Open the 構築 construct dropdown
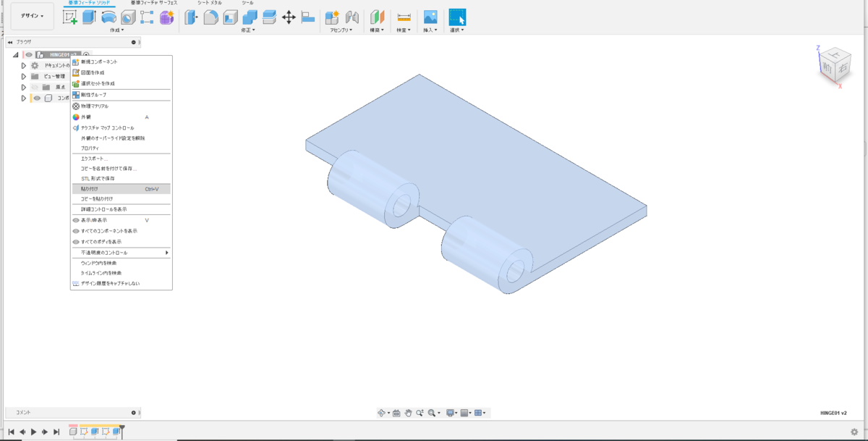The height and width of the screenshot is (441, 868). tap(378, 30)
